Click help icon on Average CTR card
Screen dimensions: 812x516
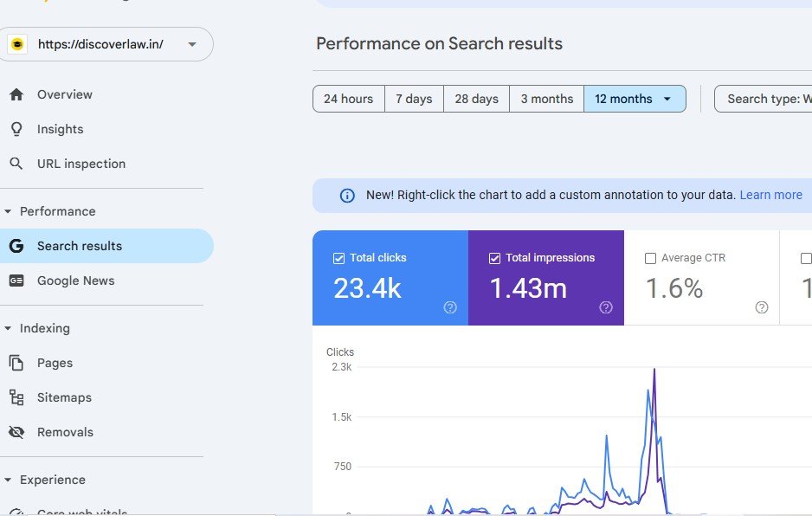pos(762,307)
